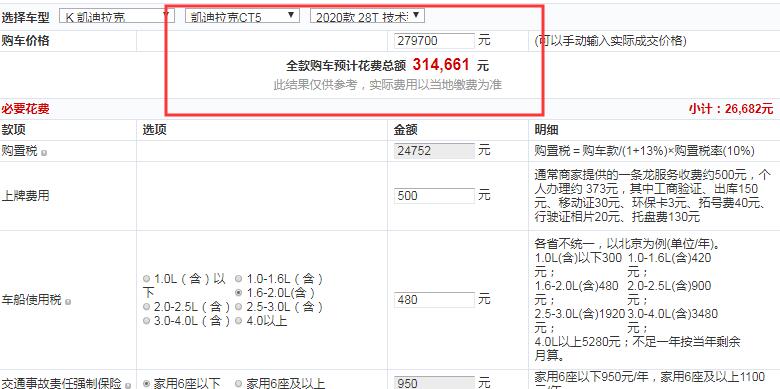Click the 款项 column header
The height and width of the screenshot is (389, 780).
pyautogui.click(x=13, y=130)
